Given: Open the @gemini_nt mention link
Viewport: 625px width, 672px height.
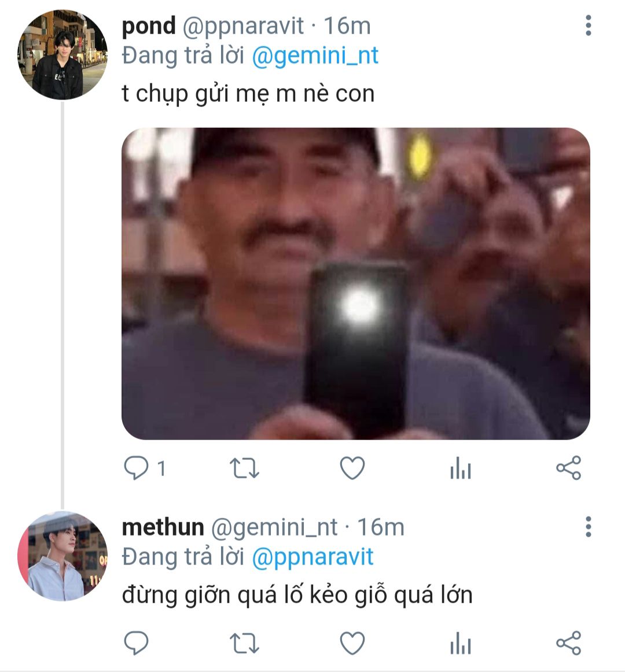Looking at the screenshot, I should coord(315,56).
